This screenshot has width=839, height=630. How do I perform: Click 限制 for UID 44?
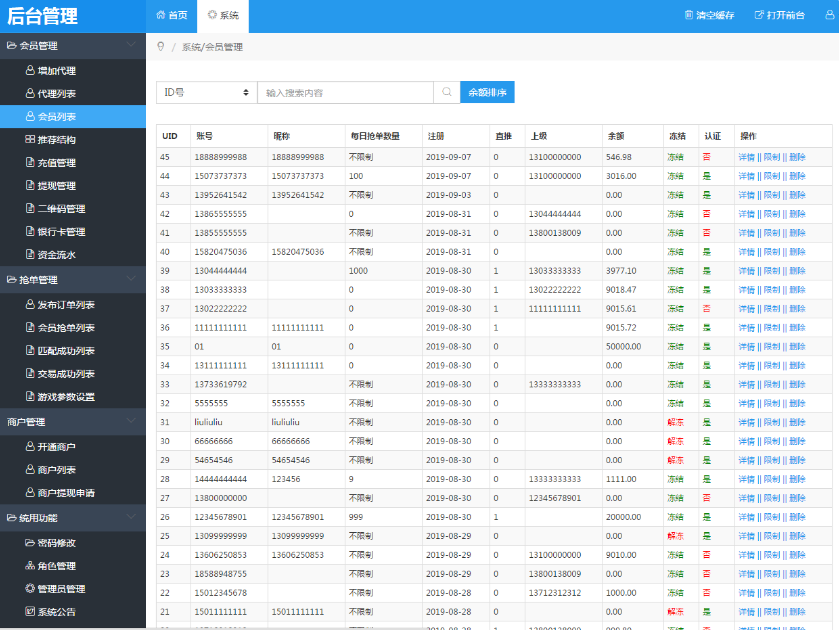(772, 176)
